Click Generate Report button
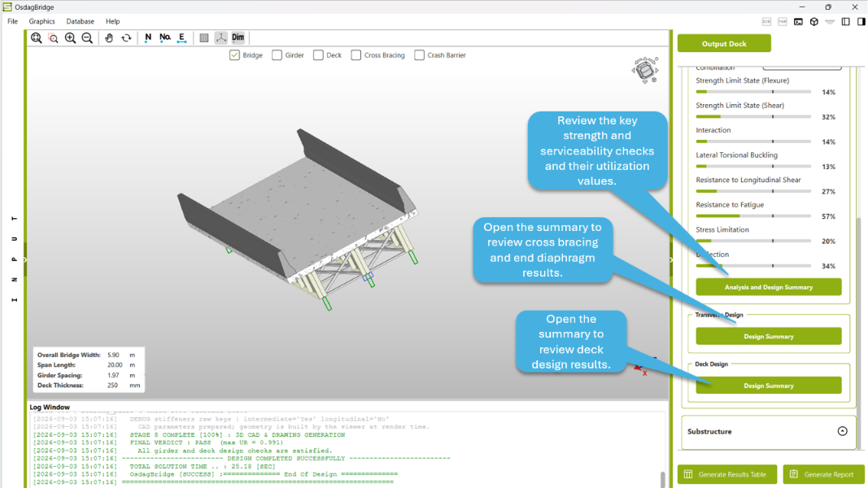This screenshot has height=488, width=868. 824,474
